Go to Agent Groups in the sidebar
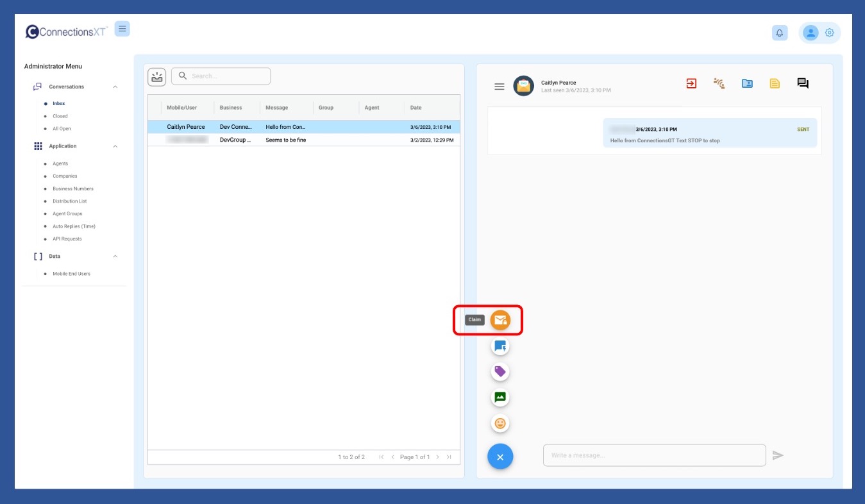The image size is (865, 504). tap(67, 214)
